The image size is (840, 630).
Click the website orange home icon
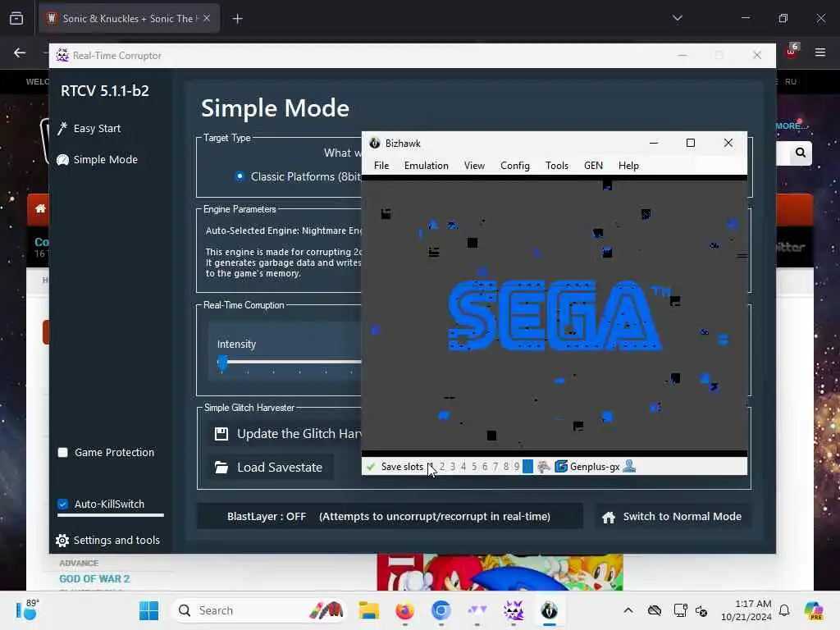click(41, 208)
